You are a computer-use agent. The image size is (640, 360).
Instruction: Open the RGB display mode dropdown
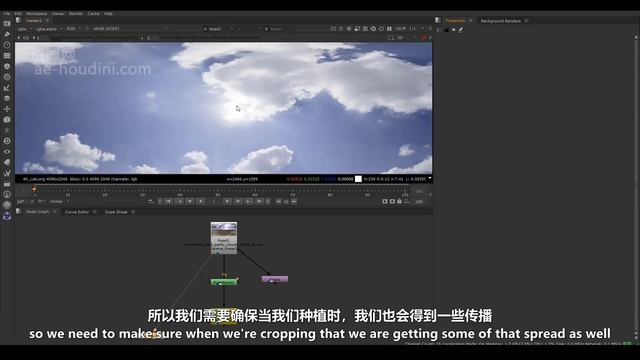point(73,29)
